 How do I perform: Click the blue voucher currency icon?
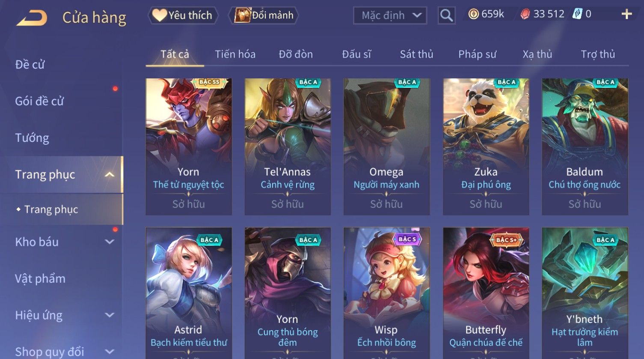pyautogui.click(x=578, y=14)
